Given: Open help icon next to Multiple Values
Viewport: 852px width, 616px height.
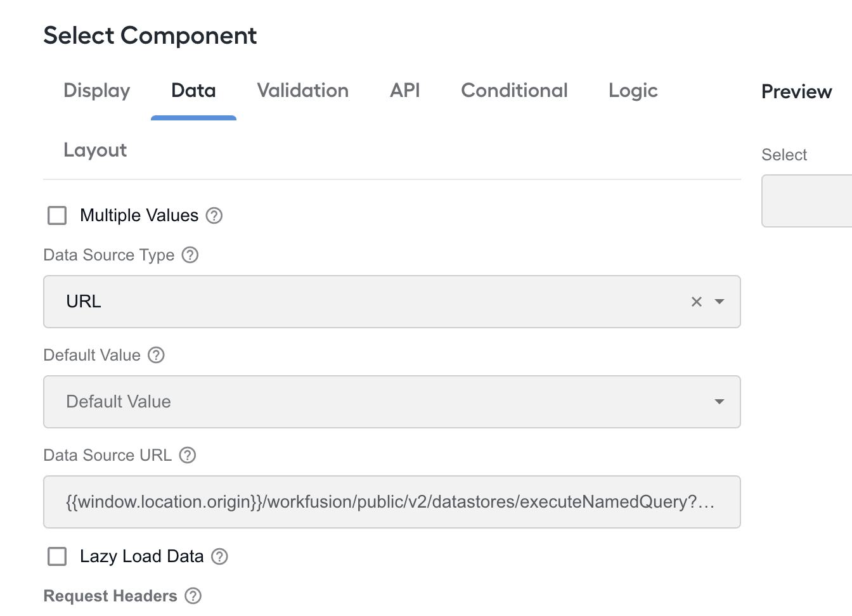Looking at the screenshot, I should coord(214,215).
